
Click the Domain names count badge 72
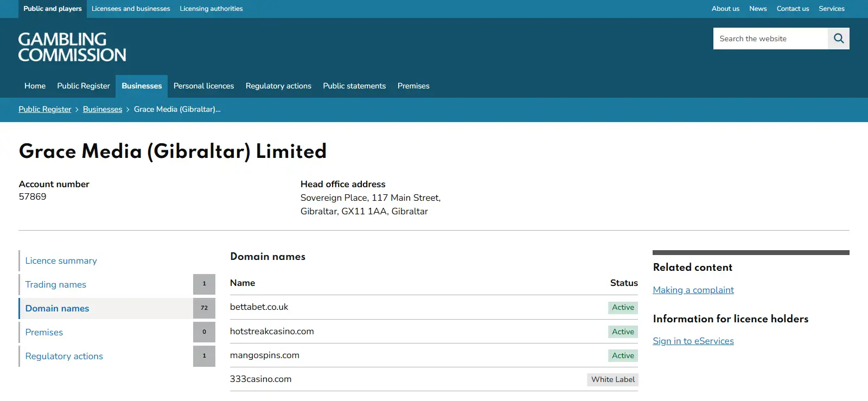(x=204, y=308)
